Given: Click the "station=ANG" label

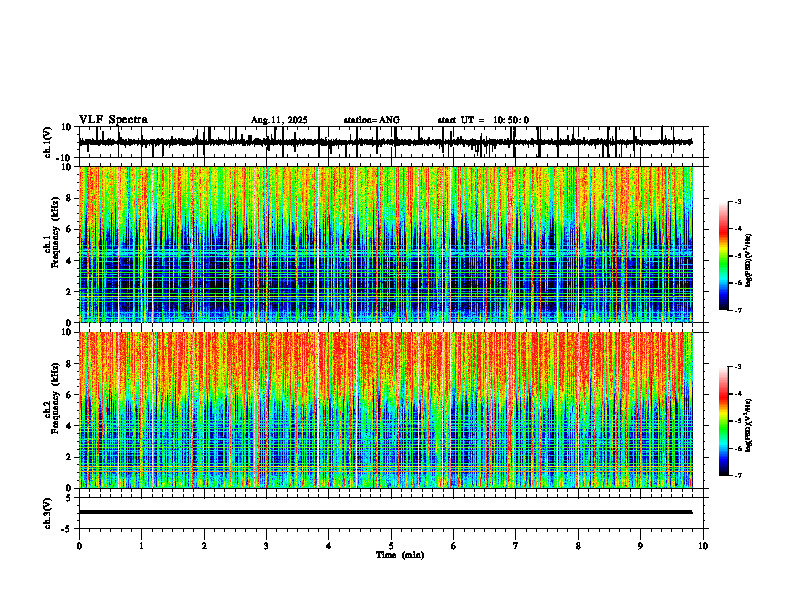Looking at the screenshot, I should 371,120.
